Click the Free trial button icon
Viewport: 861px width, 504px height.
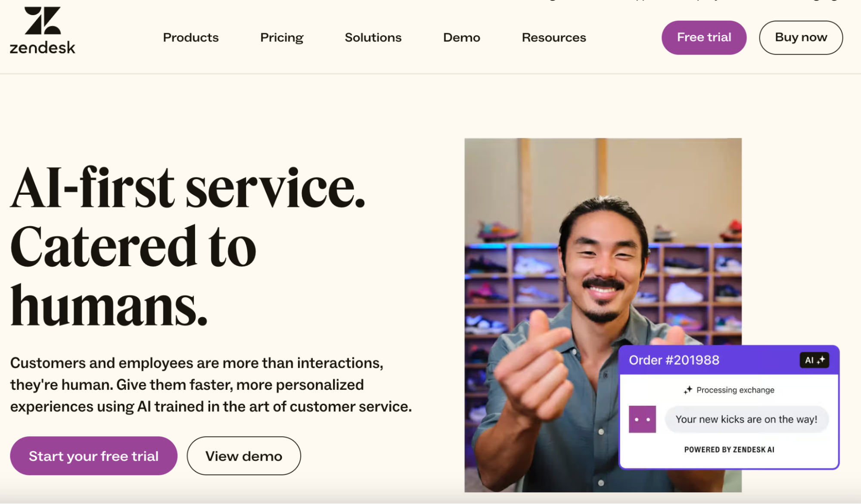[x=703, y=37]
